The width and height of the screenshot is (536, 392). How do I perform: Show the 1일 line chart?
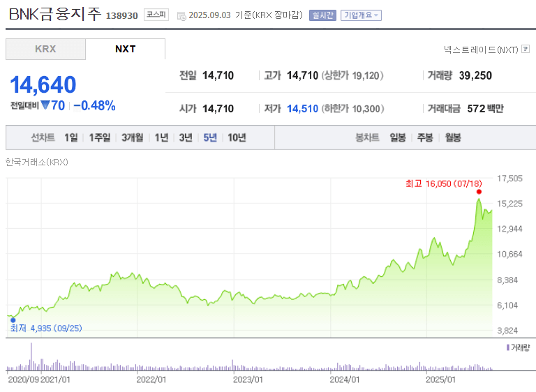click(x=70, y=137)
